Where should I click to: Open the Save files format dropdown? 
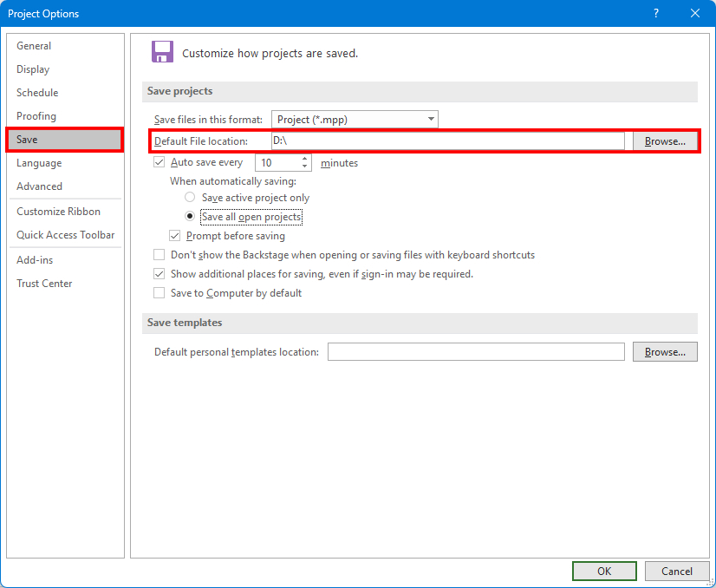431,119
